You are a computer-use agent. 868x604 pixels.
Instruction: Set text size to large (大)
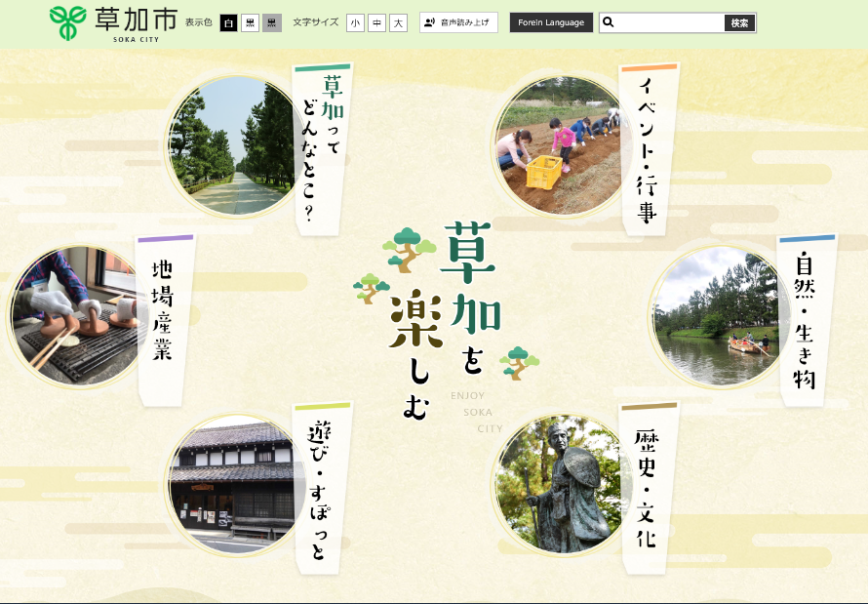click(399, 23)
